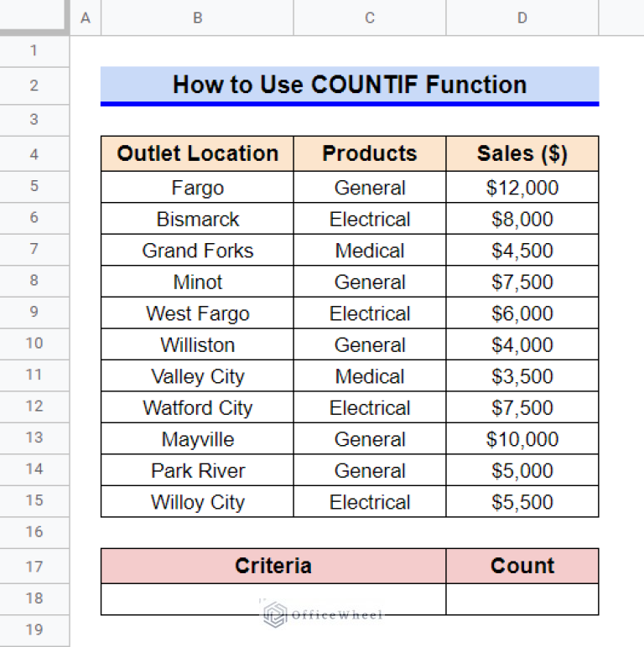Click the 'Outlet Location' header cell
Viewport: 644px width, 647px height.
[197, 154]
